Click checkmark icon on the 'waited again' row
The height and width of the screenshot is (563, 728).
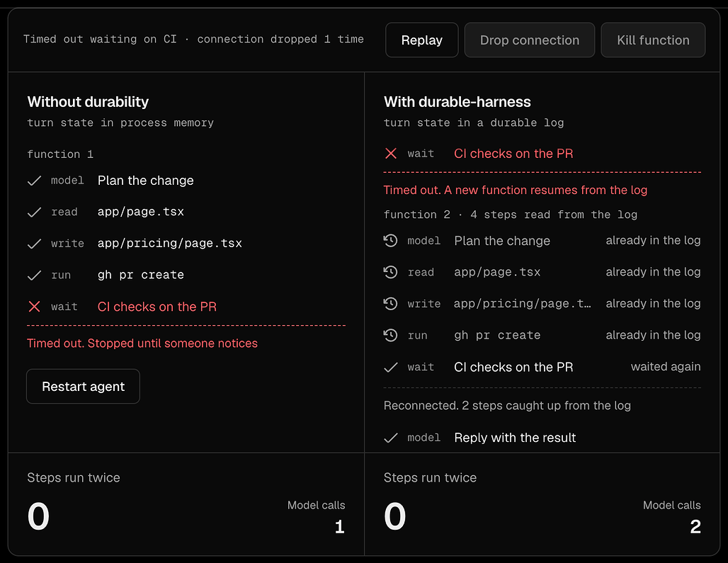pyautogui.click(x=391, y=367)
